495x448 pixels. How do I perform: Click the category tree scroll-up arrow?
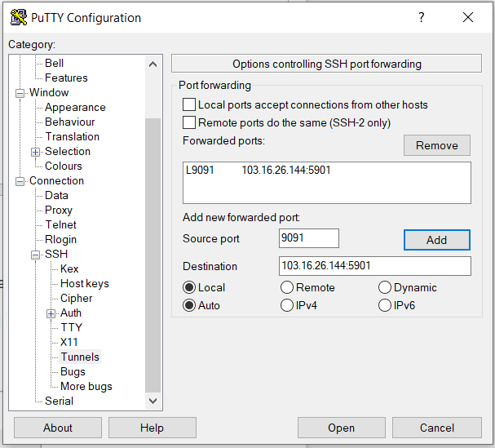pos(152,64)
